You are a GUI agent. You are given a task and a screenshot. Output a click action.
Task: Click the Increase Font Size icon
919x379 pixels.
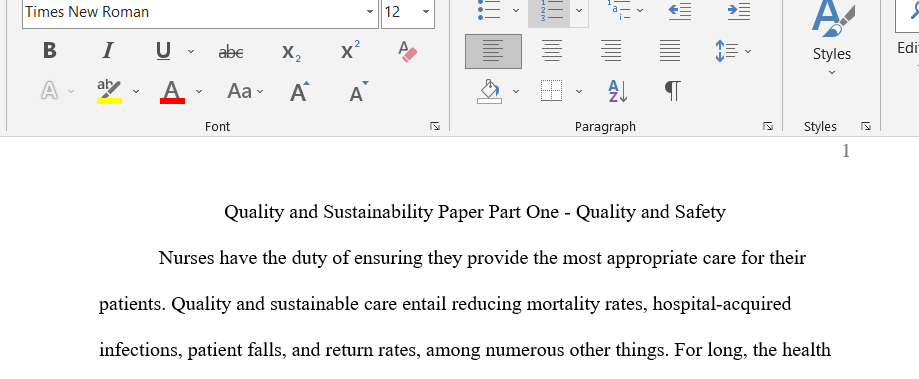click(x=299, y=91)
